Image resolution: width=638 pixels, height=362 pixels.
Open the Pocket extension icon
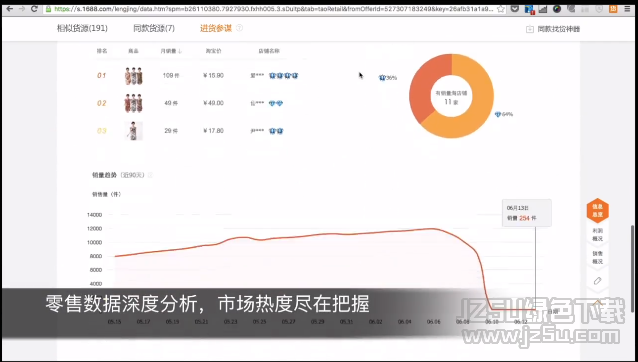click(515, 9)
